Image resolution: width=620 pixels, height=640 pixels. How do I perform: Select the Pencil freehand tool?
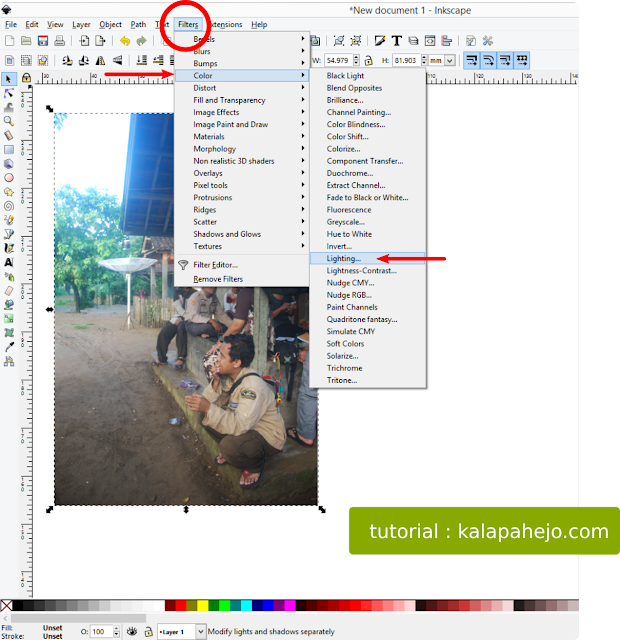[9, 220]
